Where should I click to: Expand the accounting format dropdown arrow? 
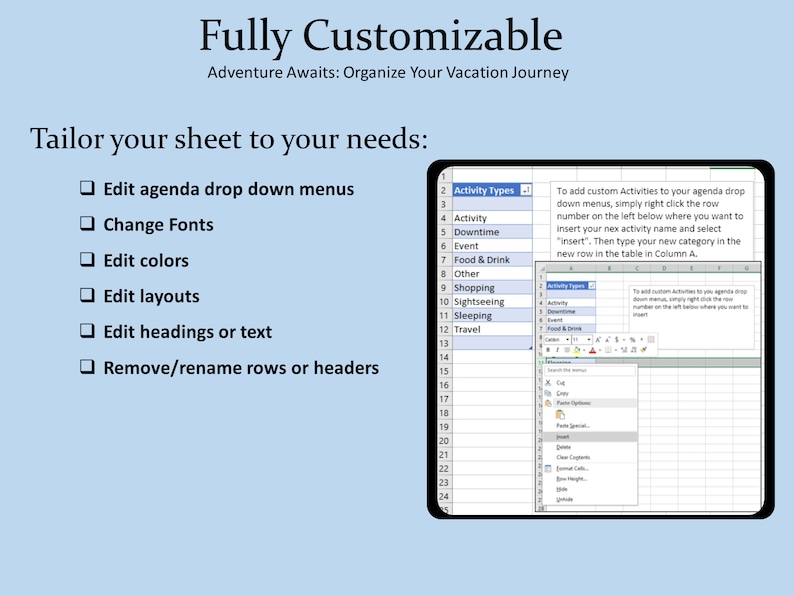coord(624,339)
